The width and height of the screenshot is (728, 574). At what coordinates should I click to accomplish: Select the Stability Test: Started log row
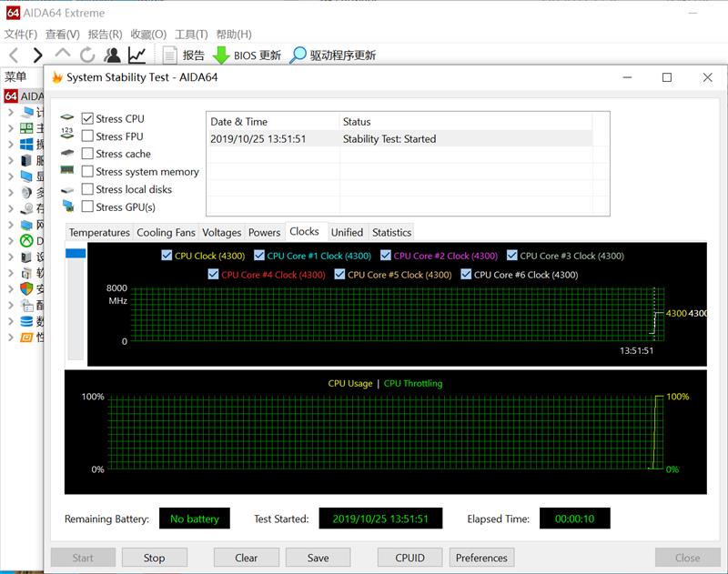click(x=399, y=139)
